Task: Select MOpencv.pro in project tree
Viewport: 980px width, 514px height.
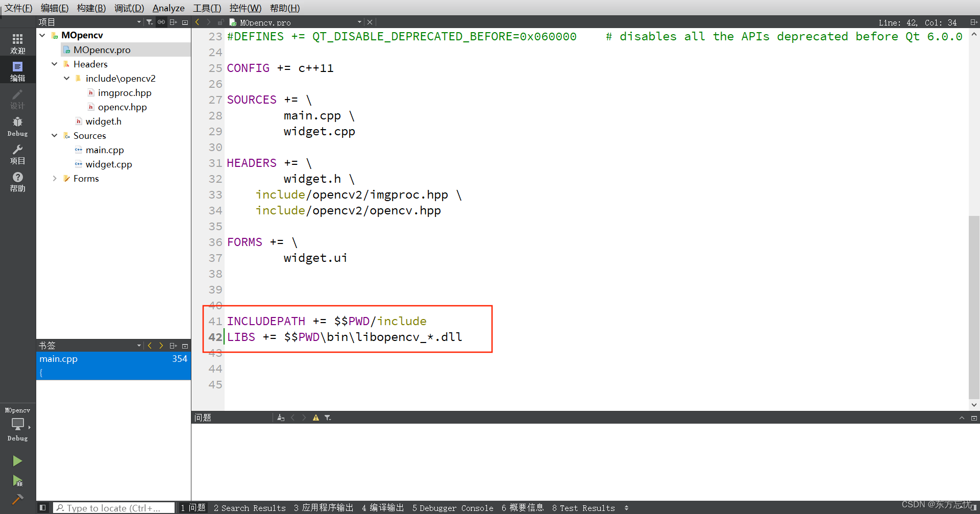Action: [x=102, y=50]
